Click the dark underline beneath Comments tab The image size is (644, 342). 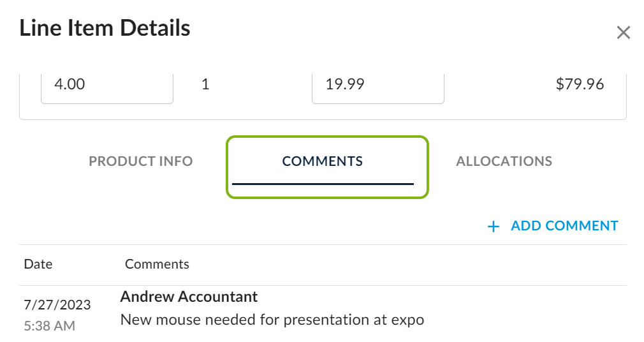(x=323, y=184)
